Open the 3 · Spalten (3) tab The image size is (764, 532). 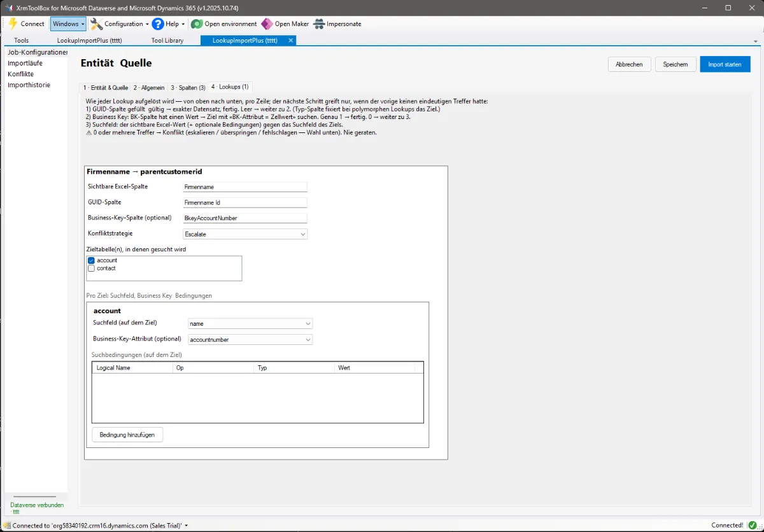(x=188, y=87)
